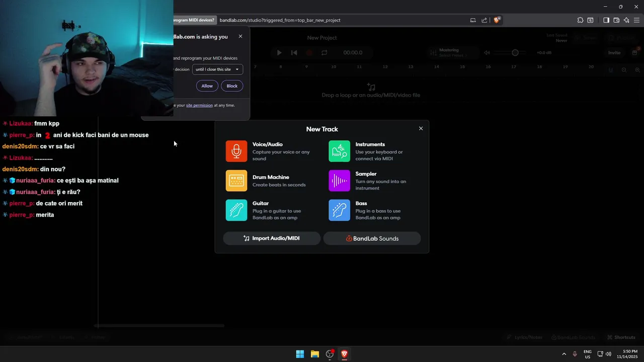Viewport: 644px width, 362px height.
Task: Open OBS Studio taskbar icon
Action: click(x=330, y=354)
